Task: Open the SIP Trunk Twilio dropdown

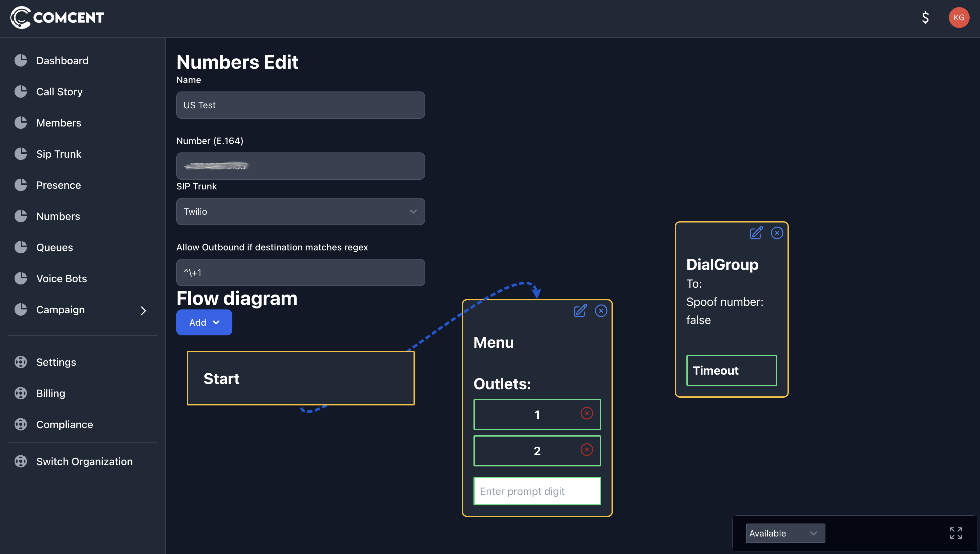Action: point(300,211)
